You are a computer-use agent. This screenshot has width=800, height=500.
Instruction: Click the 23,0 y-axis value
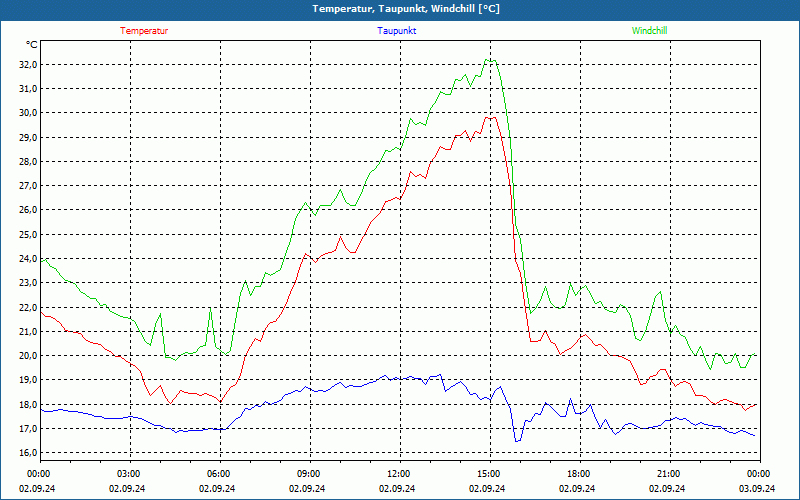(29, 283)
